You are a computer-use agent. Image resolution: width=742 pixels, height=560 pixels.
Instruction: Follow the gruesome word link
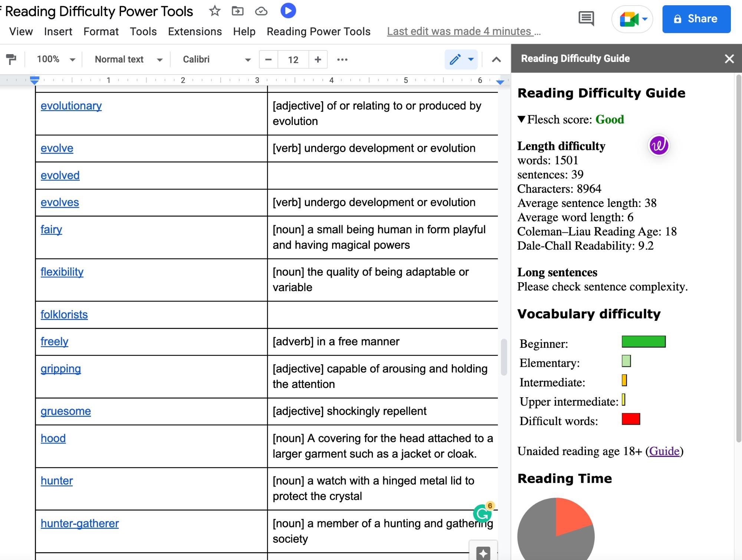pyautogui.click(x=66, y=411)
